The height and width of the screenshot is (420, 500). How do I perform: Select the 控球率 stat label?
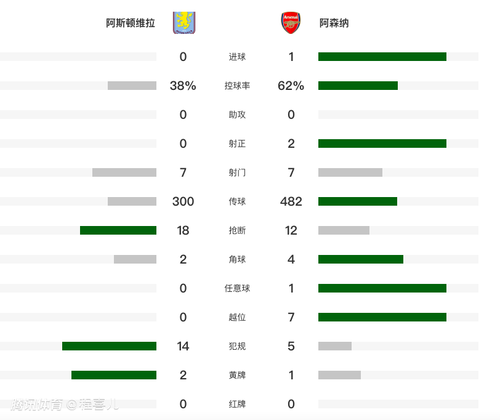(237, 86)
